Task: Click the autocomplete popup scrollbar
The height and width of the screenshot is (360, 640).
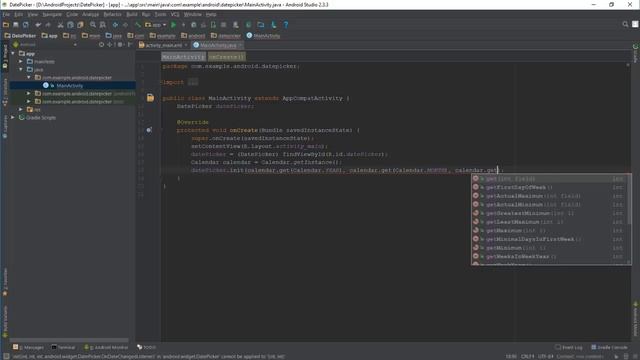Action: (629, 200)
